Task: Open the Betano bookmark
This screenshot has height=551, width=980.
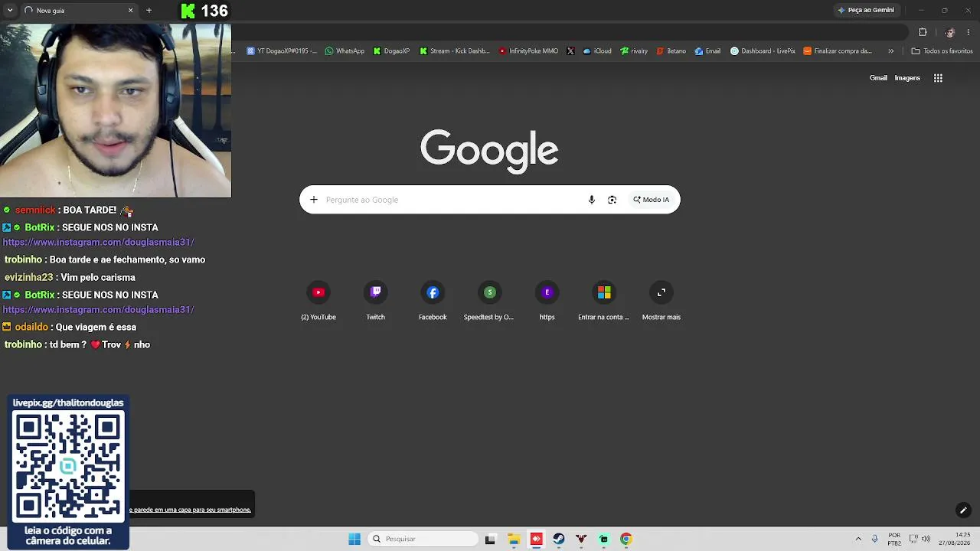Action: coord(671,51)
